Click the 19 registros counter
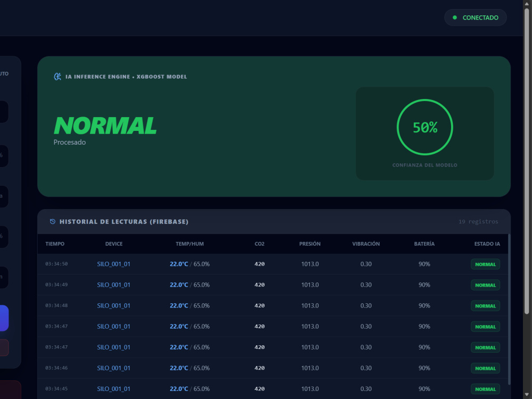Screen dimensions: 532x399 (478, 221)
